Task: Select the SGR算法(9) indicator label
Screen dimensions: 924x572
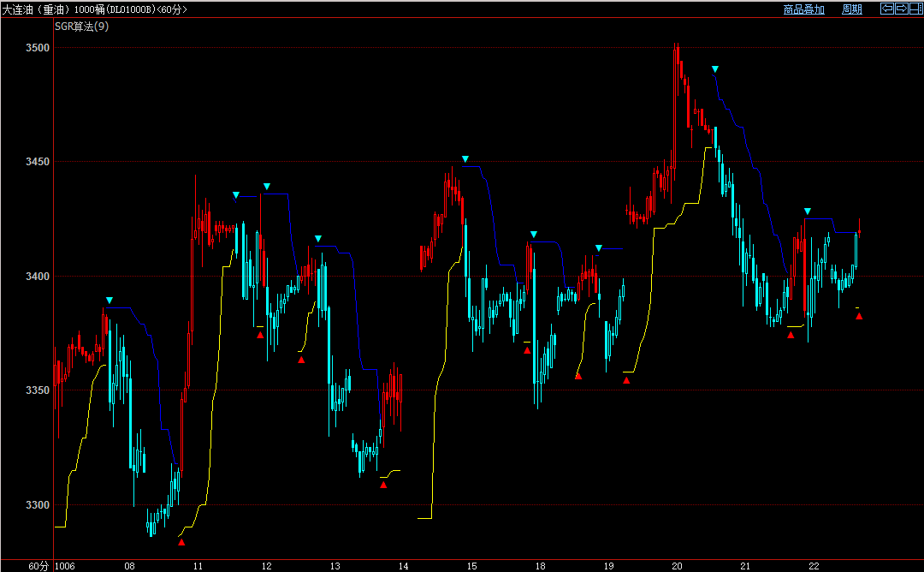Action: (81, 26)
